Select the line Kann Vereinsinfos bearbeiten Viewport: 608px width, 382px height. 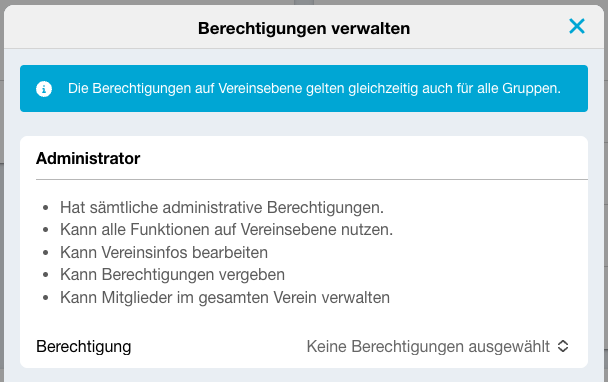pos(164,252)
